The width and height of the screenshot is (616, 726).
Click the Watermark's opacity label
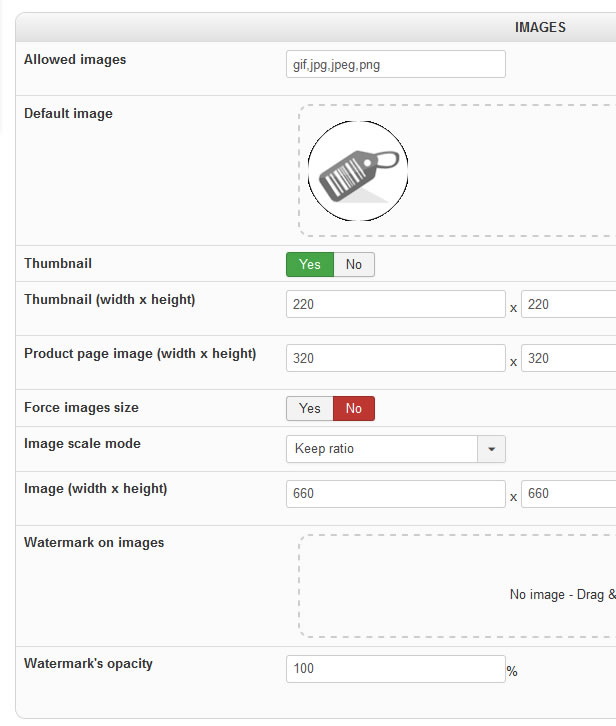point(88,663)
